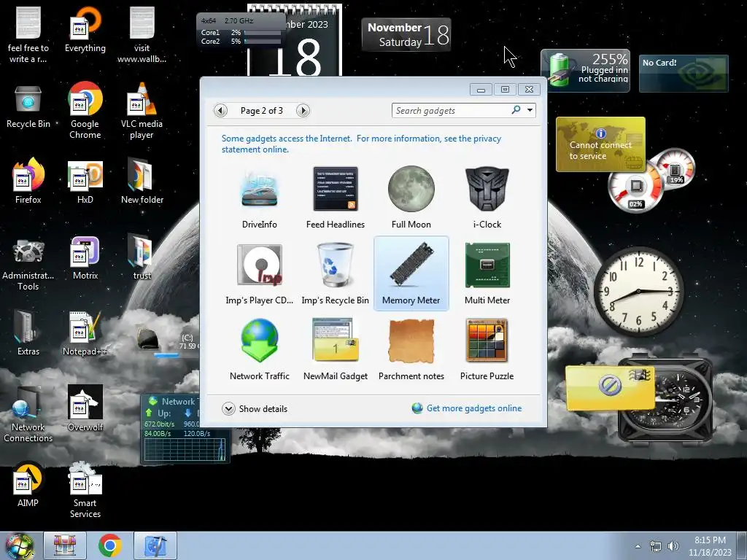Click the Network Traffic desktop gadget graph
747x560 pixels.
(186, 449)
